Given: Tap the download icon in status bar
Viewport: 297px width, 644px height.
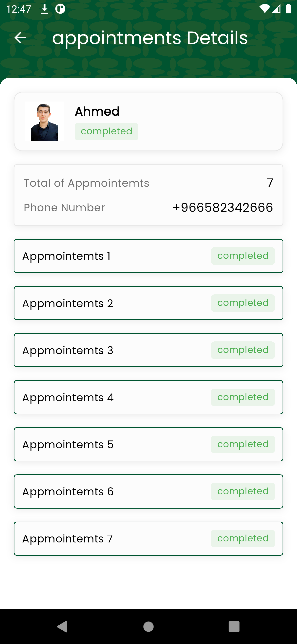Looking at the screenshot, I should [x=45, y=9].
